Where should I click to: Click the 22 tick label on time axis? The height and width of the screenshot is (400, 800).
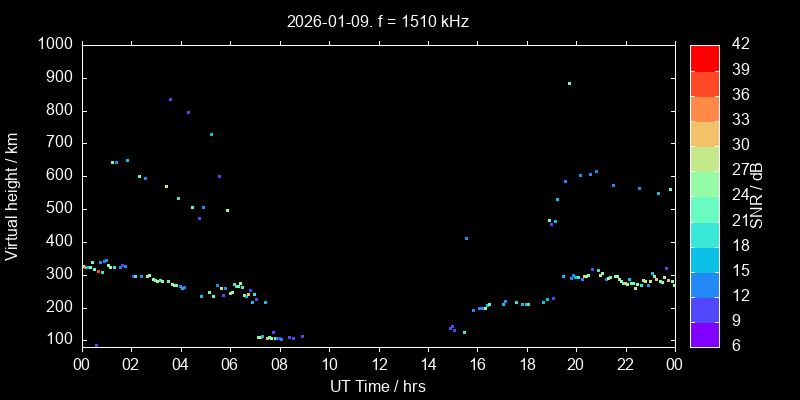tap(625, 365)
